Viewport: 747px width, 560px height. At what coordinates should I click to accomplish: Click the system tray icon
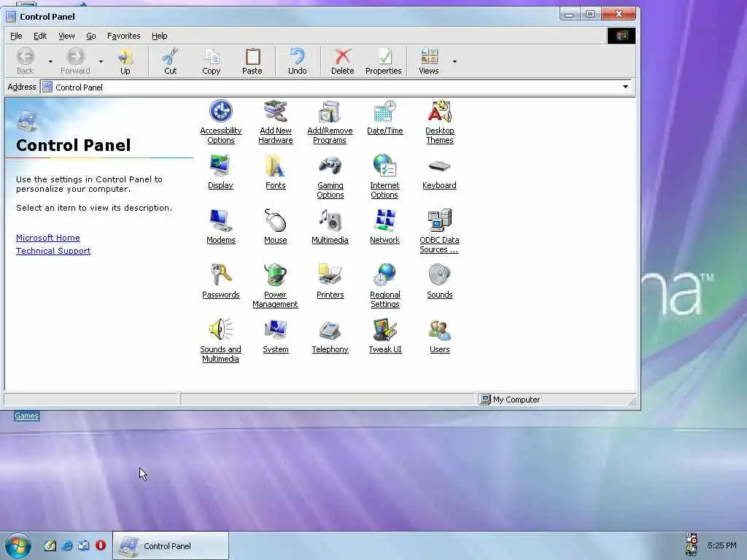(692, 545)
